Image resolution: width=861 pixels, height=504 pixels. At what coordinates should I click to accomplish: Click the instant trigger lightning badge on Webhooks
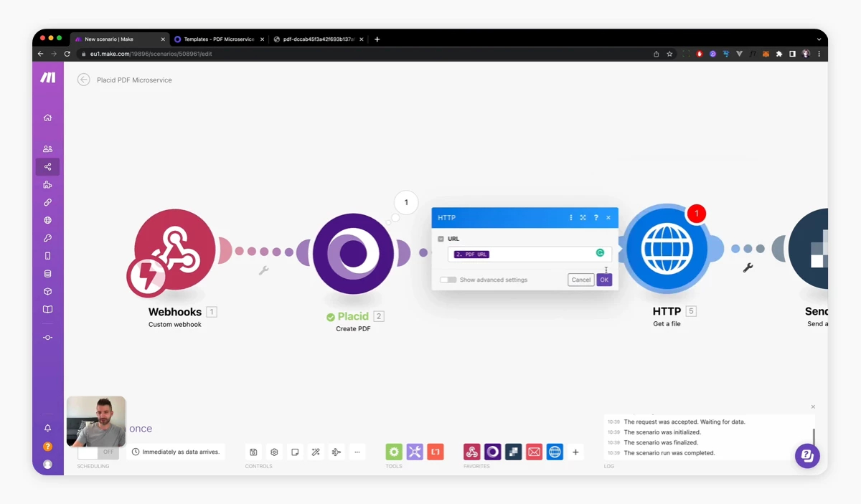pyautogui.click(x=148, y=277)
